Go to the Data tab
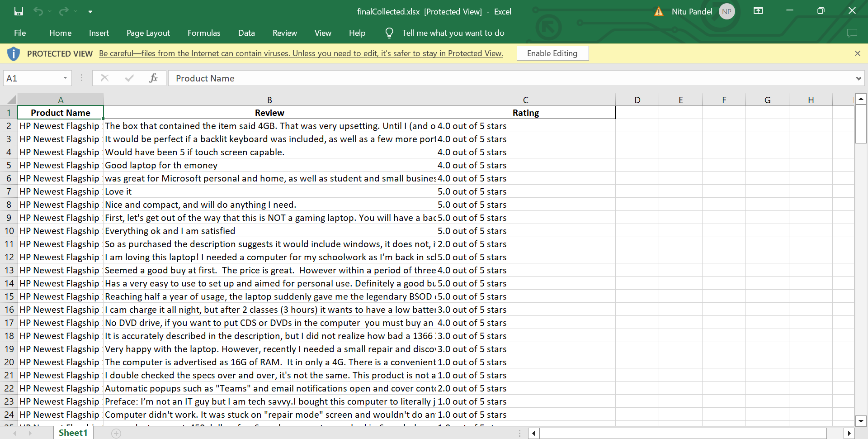The image size is (868, 439). click(246, 33)
